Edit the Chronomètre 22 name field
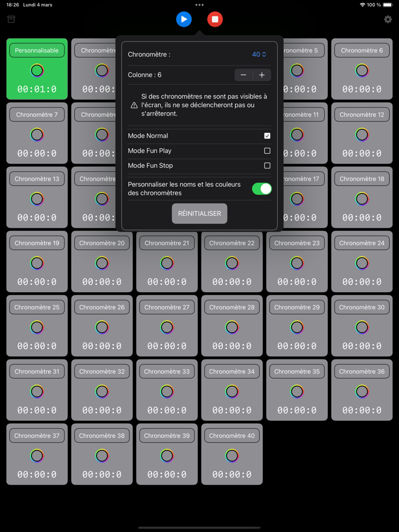 click(232, 243)
